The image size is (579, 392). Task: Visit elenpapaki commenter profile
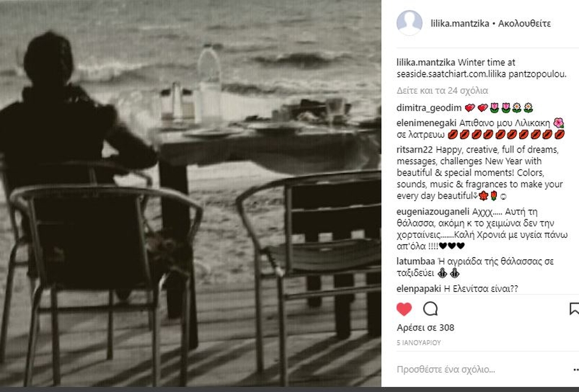(x=419, y=289)
